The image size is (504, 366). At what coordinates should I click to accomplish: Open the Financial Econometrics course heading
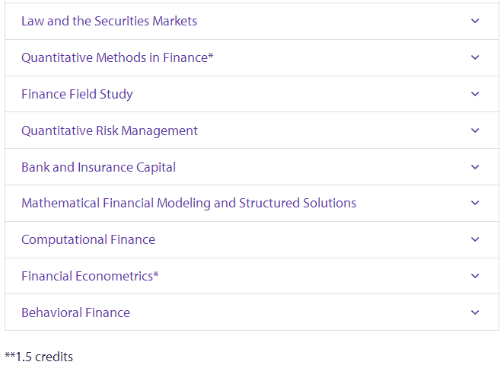click(x=90, y=276)
